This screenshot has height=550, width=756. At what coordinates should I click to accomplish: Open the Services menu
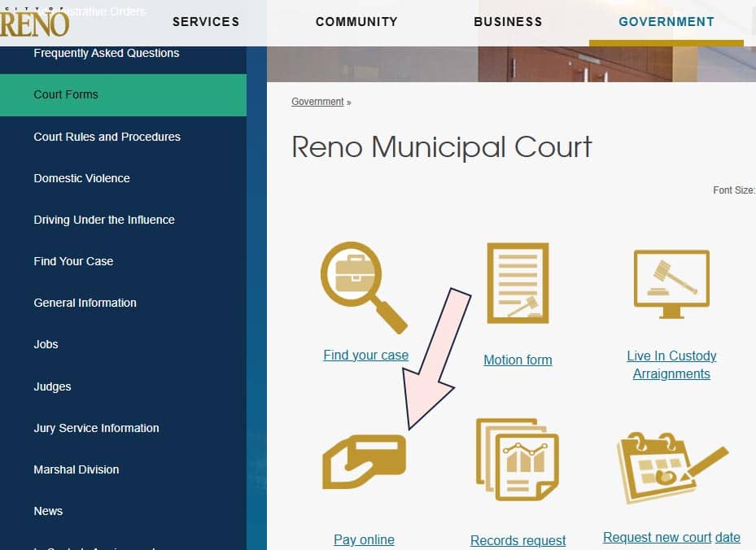coord(206,22)
